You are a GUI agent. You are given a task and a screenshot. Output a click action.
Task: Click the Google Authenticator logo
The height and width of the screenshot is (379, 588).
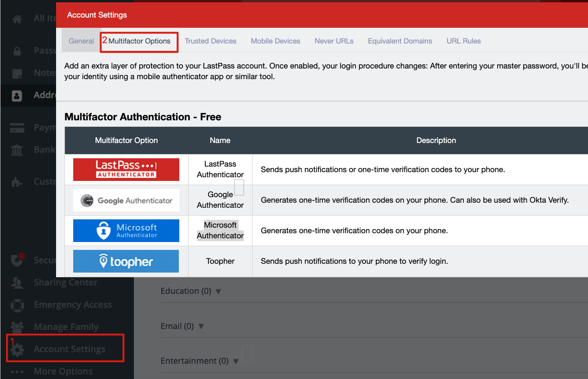[x=126, y=200]
